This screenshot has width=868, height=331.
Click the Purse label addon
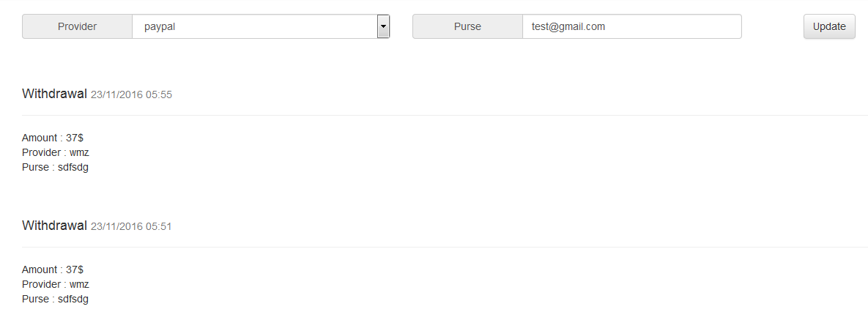(x=467, y=27)
